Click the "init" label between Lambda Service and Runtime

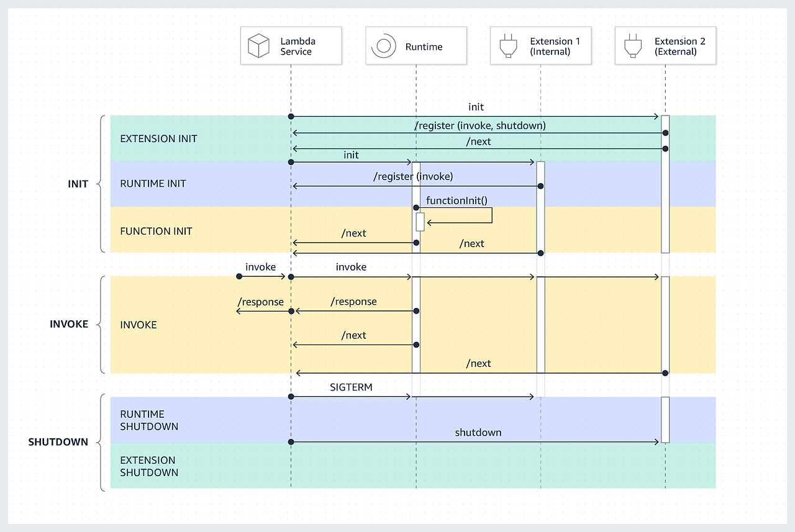coord(351,155)
